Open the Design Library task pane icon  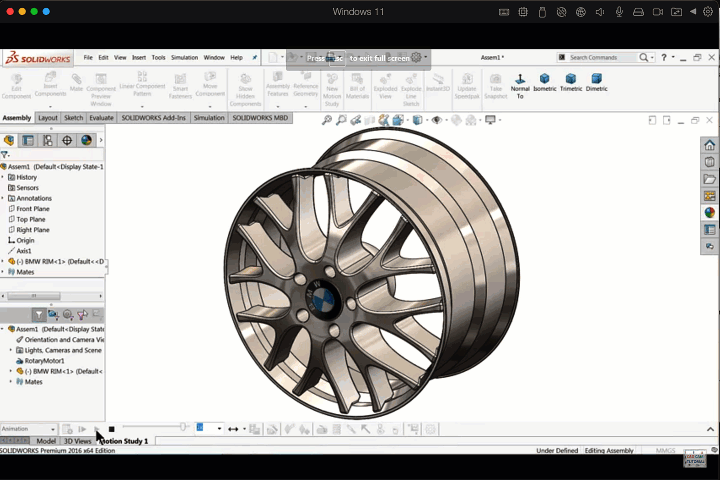tap(710, 162)
